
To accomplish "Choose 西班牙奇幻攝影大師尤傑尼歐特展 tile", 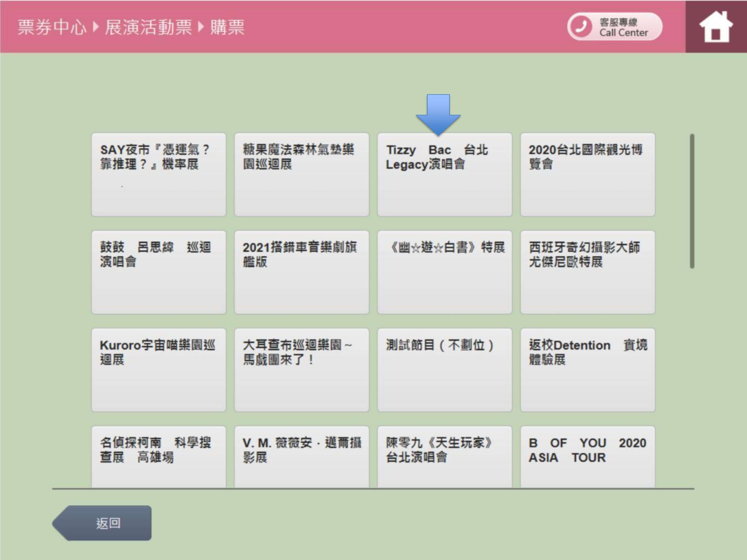I will point(588,272).
